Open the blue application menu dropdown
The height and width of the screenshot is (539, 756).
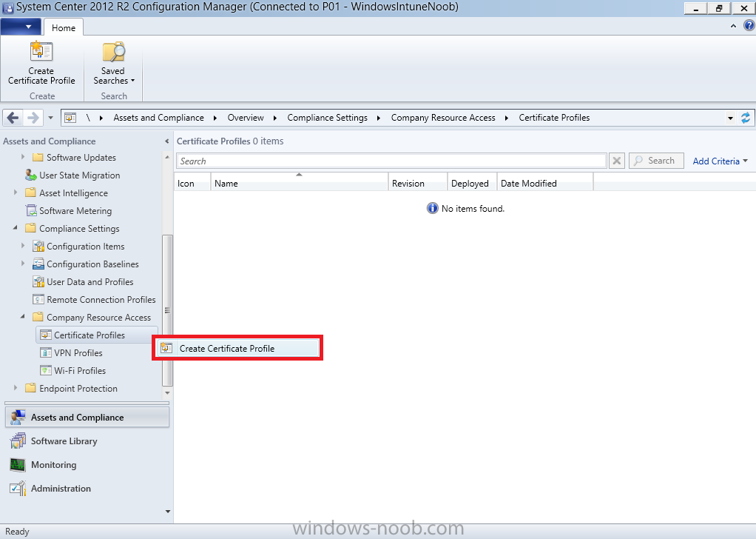21,27
